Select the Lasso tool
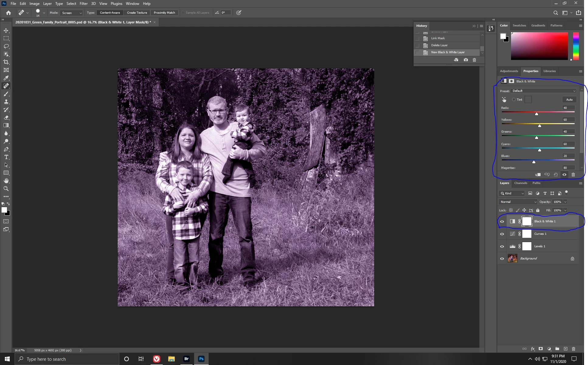Screen dimensions: 588x365 (x=6, y=46)
